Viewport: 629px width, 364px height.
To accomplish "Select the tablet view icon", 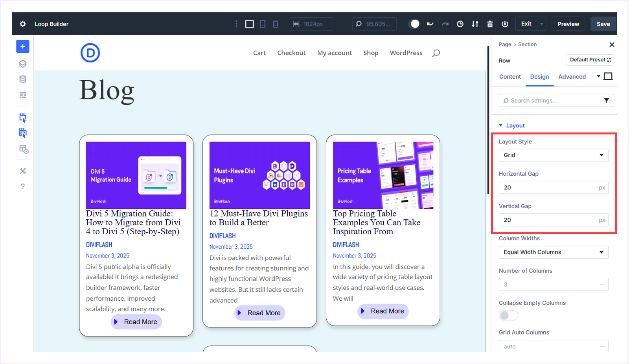I will click(263, 24).
